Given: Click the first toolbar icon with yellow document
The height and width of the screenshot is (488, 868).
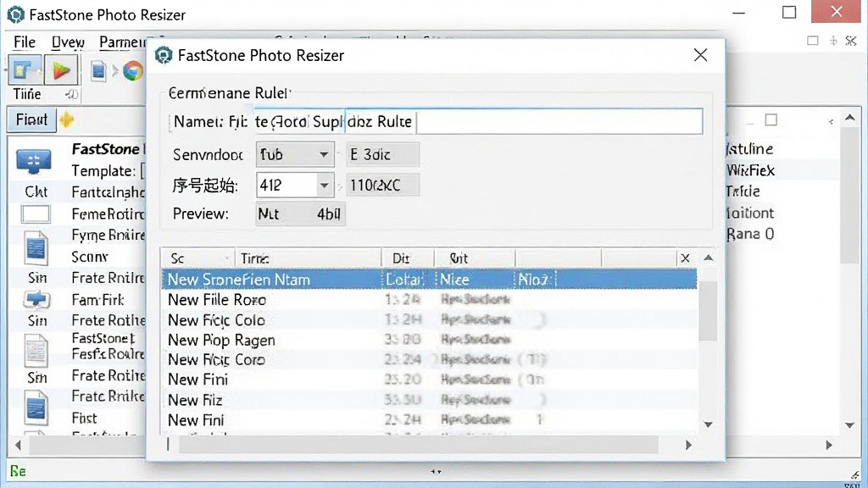Looking at the screenshot, I should click(24, 70).
